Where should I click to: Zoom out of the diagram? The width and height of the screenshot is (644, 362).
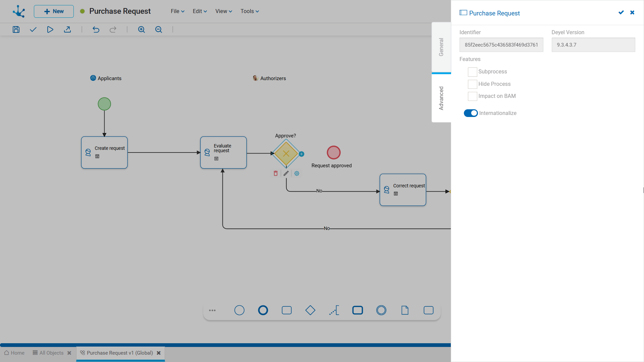click(159, 29)
